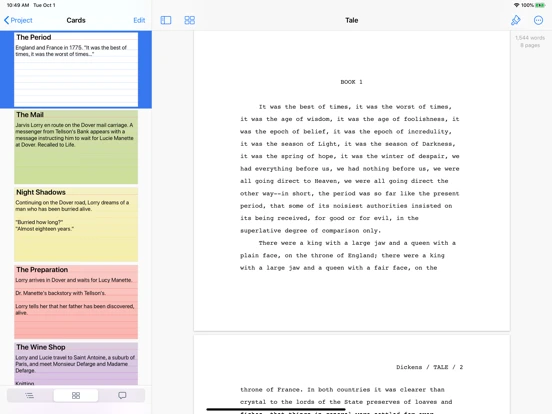
Task: Click line 'It was the best of times'
Action: 355,107
